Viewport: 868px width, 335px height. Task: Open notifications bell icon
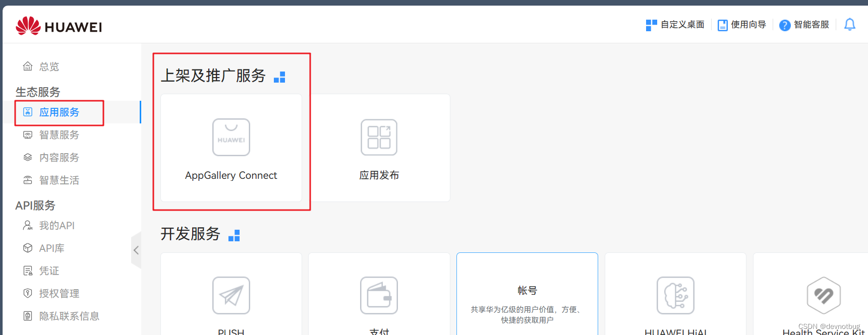[850, 25]
